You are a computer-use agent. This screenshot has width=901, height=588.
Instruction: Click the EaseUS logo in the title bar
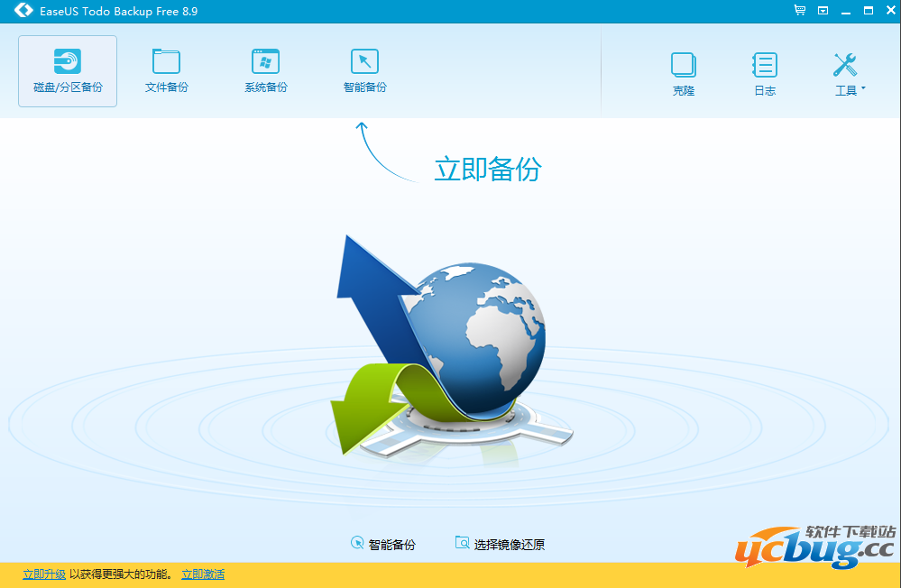click(23, 11)
